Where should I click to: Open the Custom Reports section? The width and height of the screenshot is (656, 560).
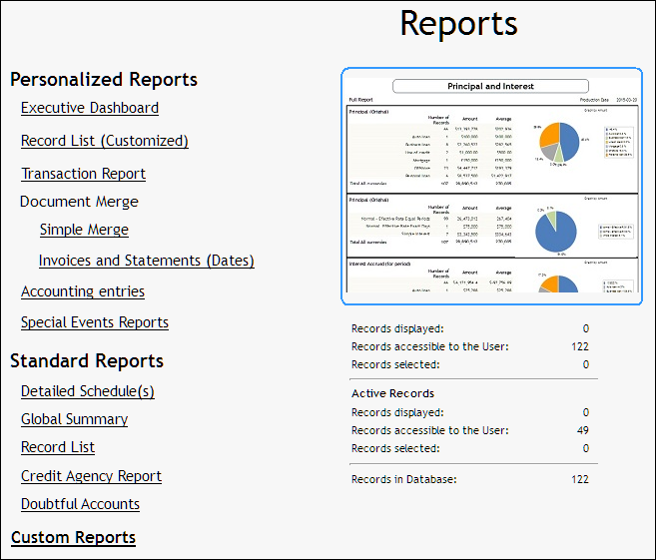(73, 538)
